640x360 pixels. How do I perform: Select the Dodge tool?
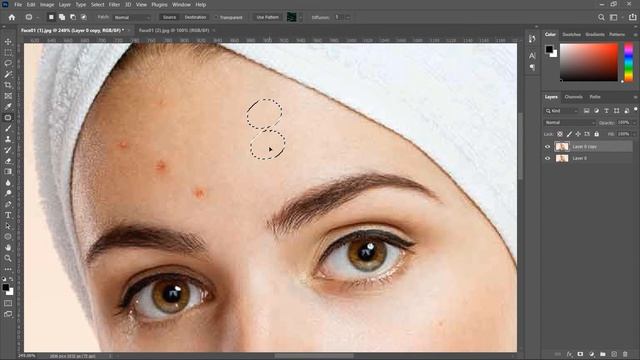click(x=8, y=193)
